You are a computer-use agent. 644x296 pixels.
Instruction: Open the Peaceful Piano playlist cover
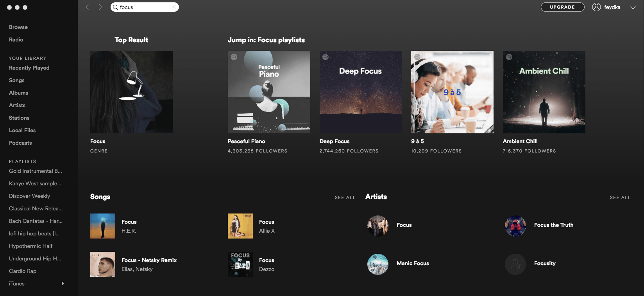point(269,92)
